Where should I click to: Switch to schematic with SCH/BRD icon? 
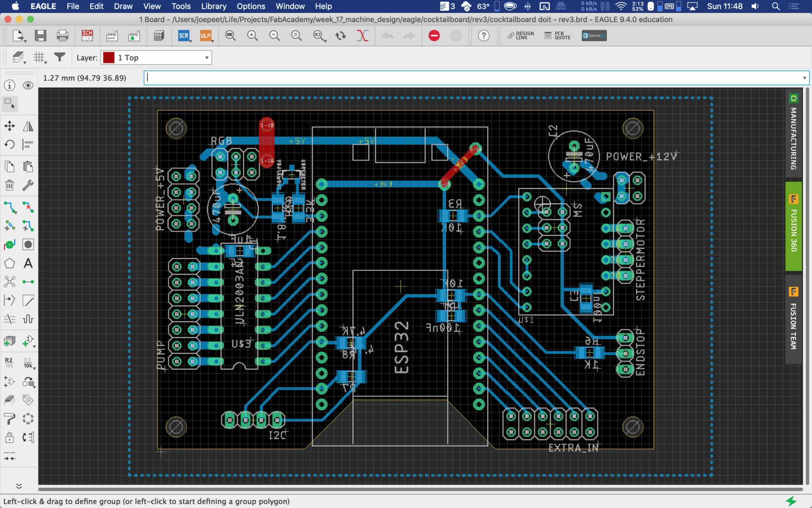[x=88, y=36]
